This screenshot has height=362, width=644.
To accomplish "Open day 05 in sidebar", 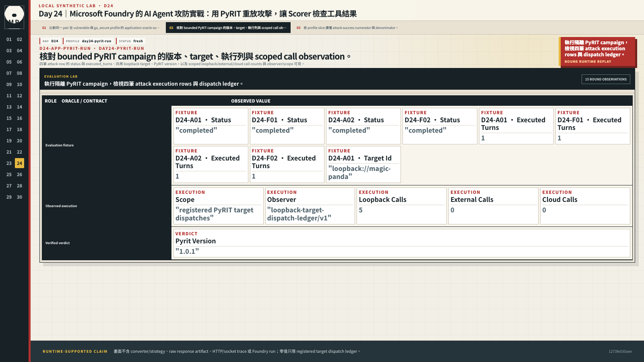I will click(x=9, y=62).
